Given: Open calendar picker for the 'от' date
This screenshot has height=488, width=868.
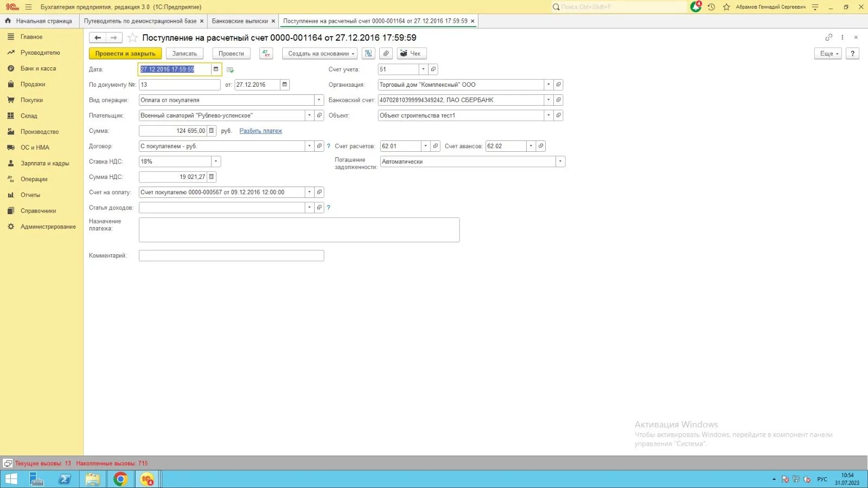Looking at the screenshot, I should (x=284, y=85).
